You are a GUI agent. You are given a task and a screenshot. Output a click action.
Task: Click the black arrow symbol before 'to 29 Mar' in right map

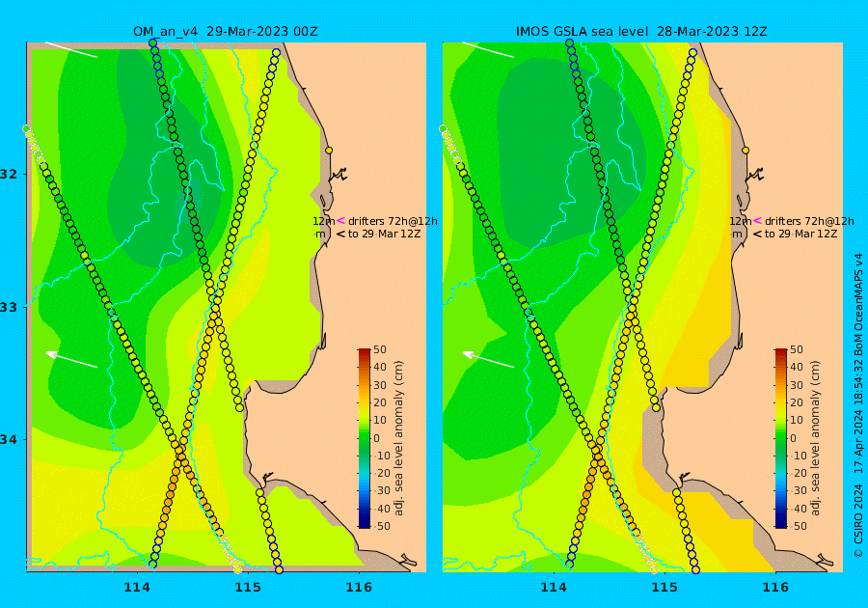757,234
